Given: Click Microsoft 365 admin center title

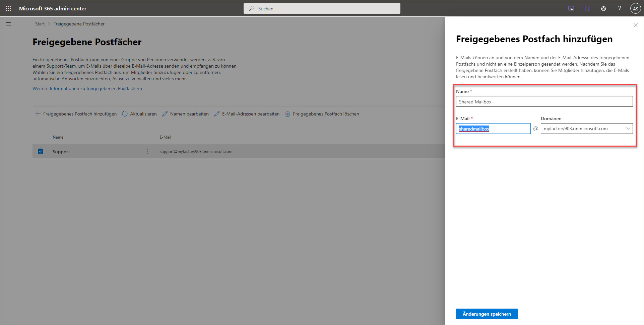Looking at the screenshot, I should coord(53,8).
